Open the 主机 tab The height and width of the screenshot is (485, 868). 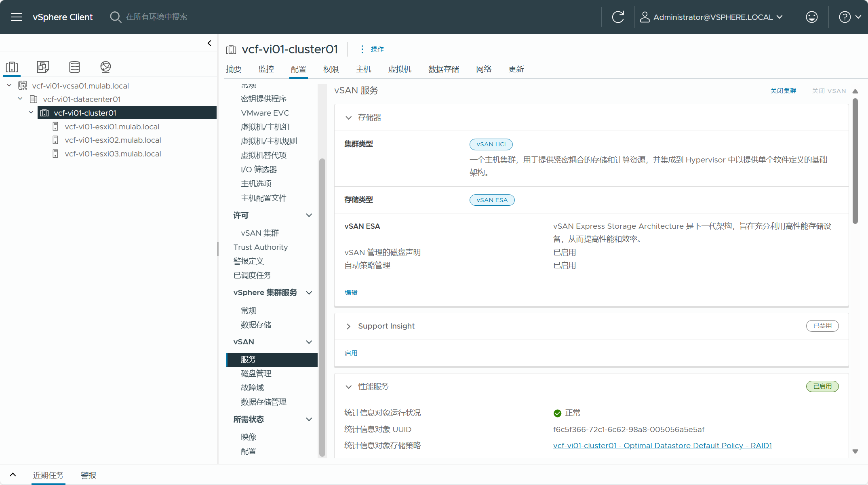point(364,69)
